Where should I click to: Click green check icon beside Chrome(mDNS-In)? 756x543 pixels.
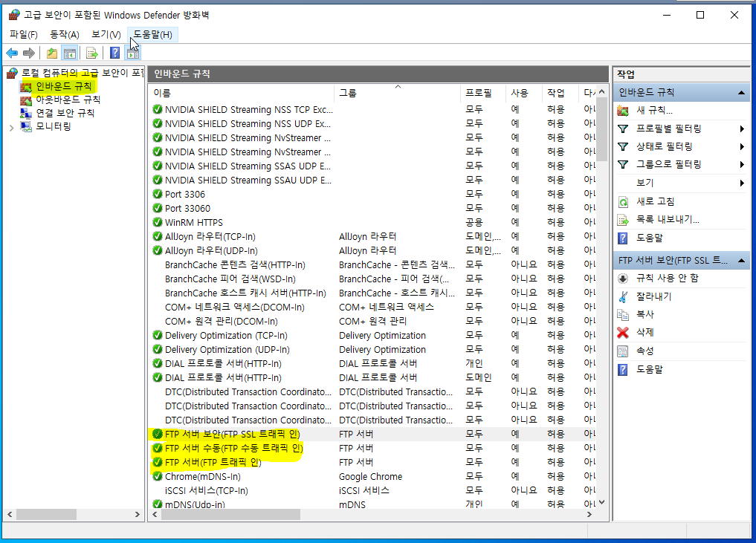(157, 476)
